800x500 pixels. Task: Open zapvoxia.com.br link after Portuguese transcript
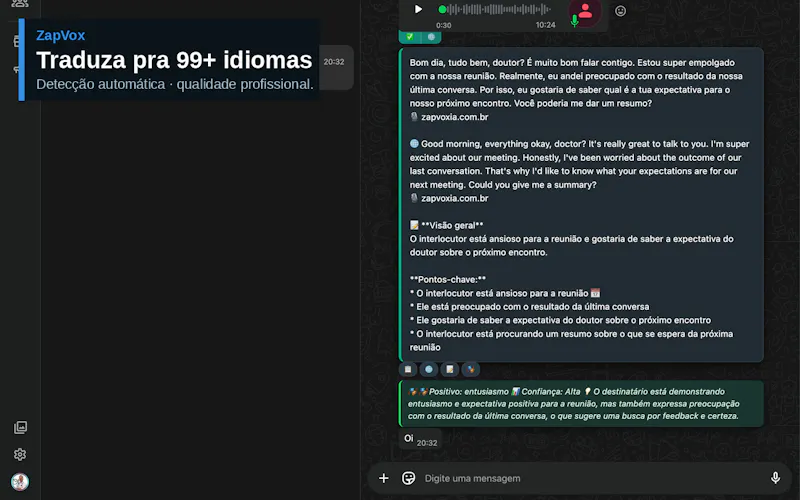coord(454,117)
